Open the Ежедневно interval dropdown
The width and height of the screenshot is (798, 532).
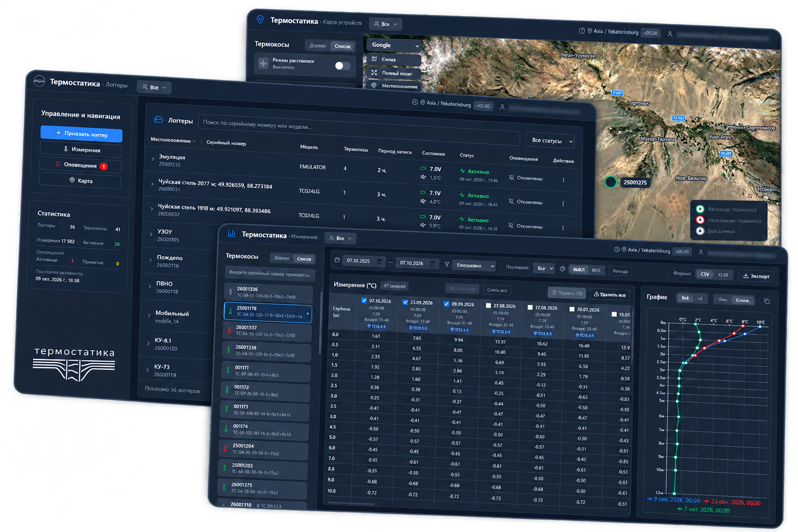pos(475,265)
